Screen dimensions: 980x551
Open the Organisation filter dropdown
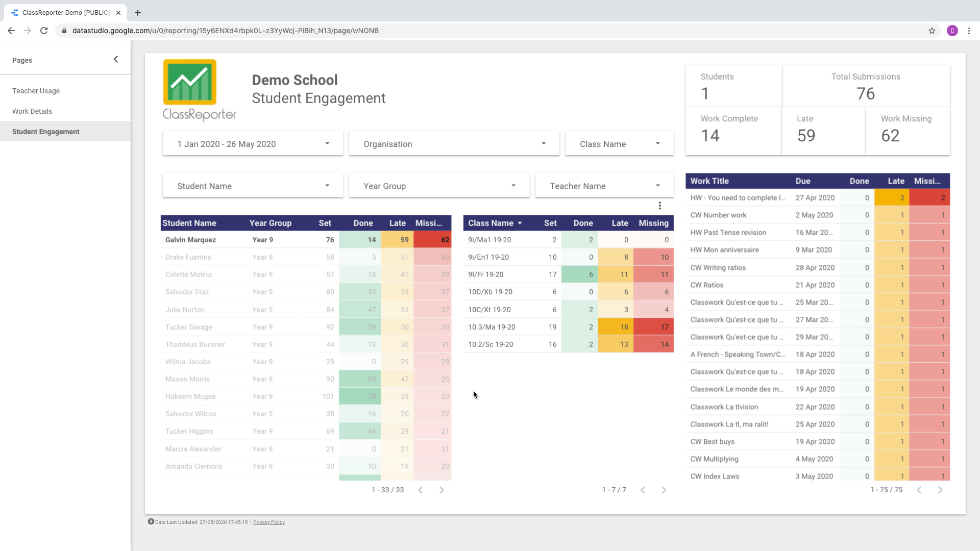pos(454,144)
